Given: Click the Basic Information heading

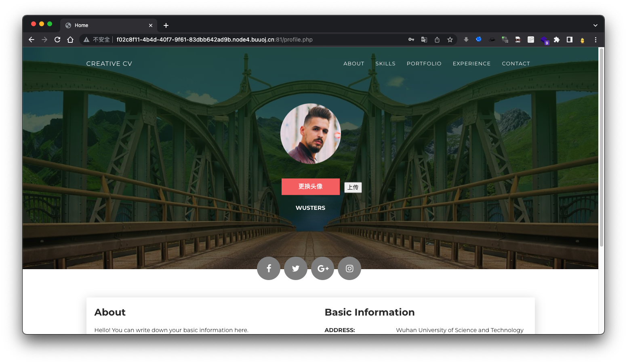Looking at the screenshot, I should [x=370, y=312].
